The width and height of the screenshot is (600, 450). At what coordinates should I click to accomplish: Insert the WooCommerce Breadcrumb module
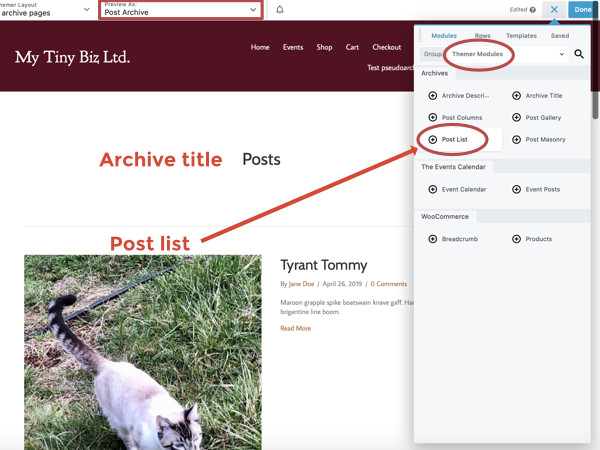coord(454,239)
